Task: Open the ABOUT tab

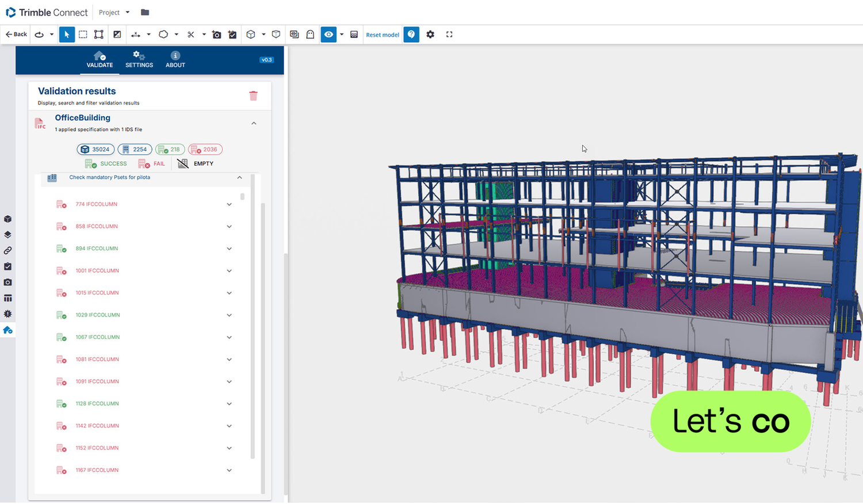Action: coord(175,60)
